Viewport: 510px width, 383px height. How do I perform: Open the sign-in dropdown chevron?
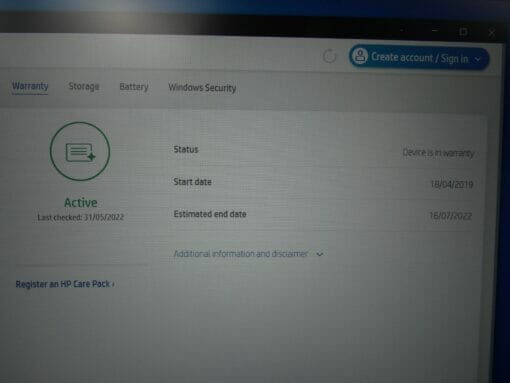(x=478, y=59)
